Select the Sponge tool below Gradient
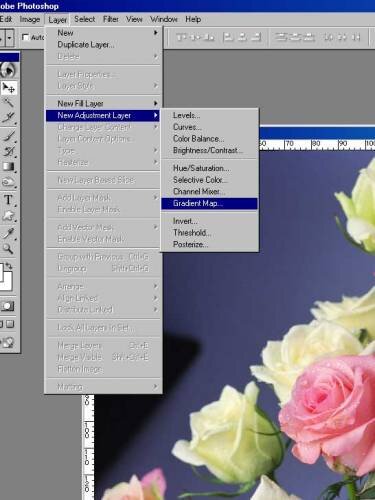The width and height of the screenshot is (375, 500). click(8, 182)
